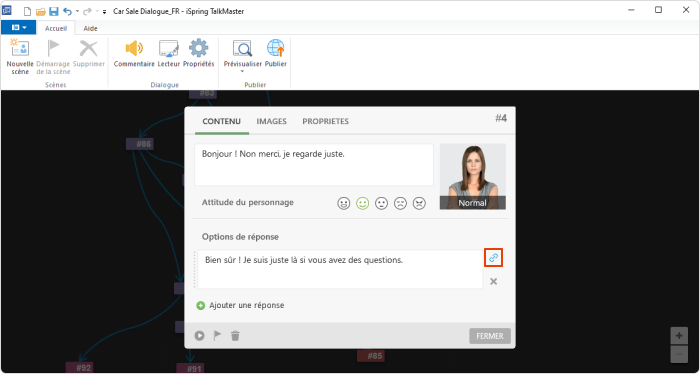This screenshot has width=700, height=374.
Task: Select the IMAGES tab
Action: [x=271, y=121]
